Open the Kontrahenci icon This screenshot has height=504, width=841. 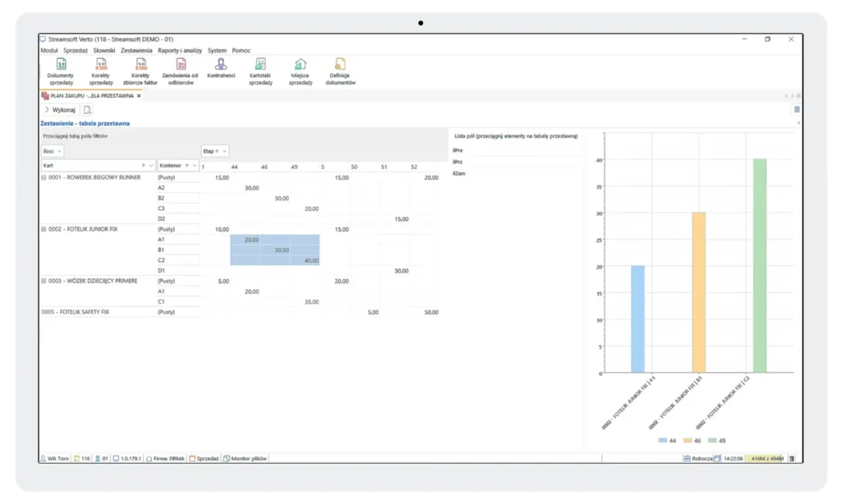pyautogui.click(x=221, y=65)
